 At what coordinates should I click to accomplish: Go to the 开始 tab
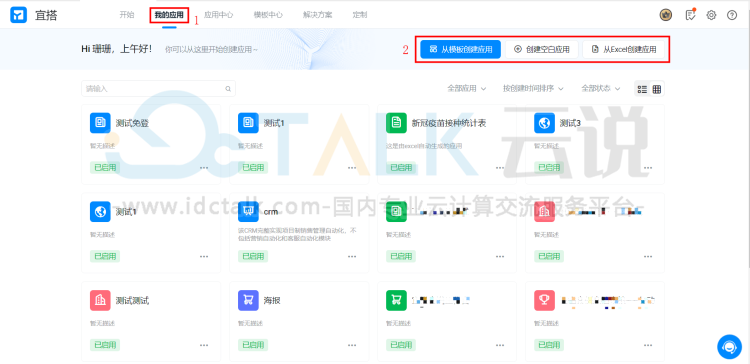pos(127,15)
